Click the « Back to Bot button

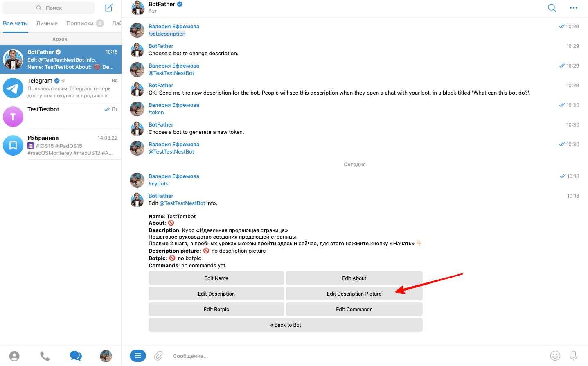[285, 325]
